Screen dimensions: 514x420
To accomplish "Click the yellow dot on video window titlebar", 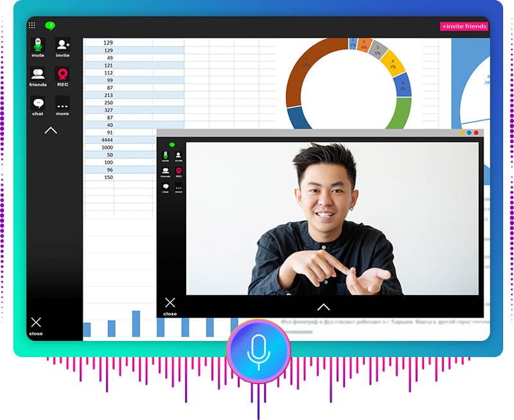I will [461, 133].
